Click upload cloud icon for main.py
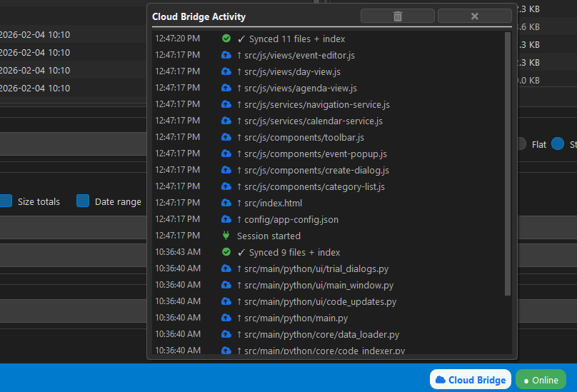Screen dimensions: 577x392 226,317
